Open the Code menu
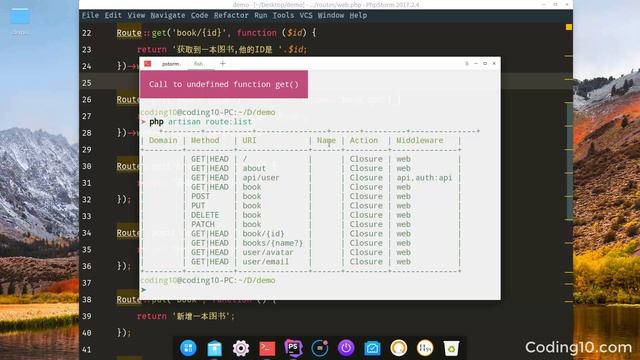The height and width of the screenshot is (360, 640). click(x=199, y=15)
